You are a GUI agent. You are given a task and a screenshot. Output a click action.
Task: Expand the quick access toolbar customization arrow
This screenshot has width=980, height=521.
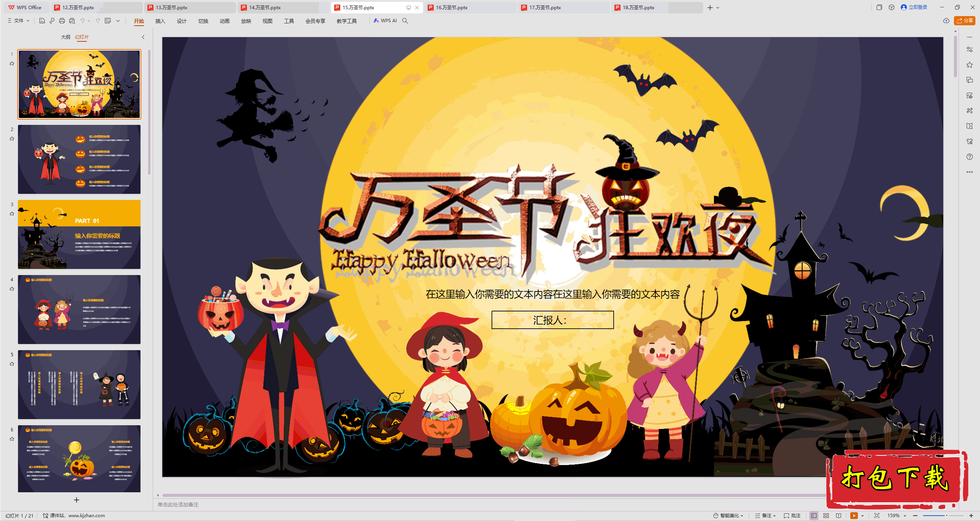click(x=118, y=21)
